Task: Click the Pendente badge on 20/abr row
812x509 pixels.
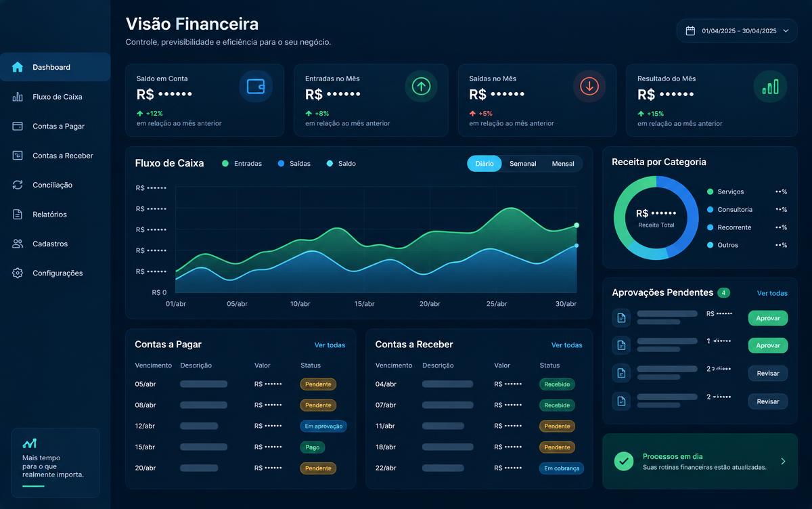Action: point(318,468)
